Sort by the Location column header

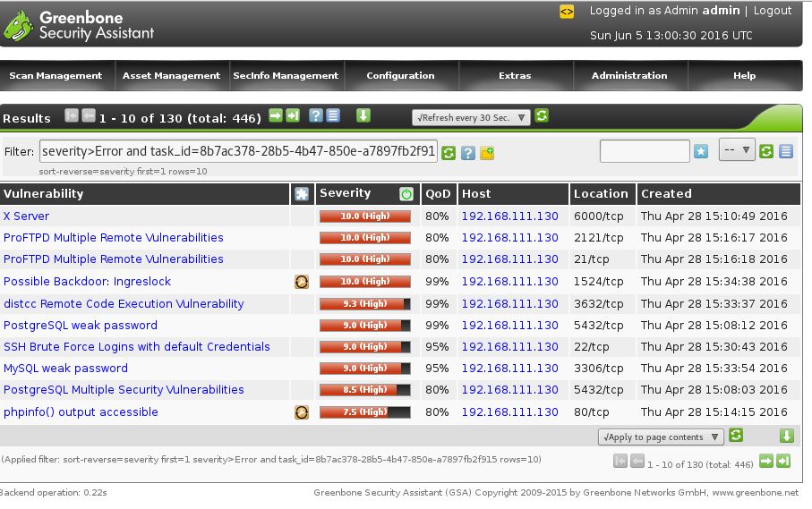[x=601, y=194]
